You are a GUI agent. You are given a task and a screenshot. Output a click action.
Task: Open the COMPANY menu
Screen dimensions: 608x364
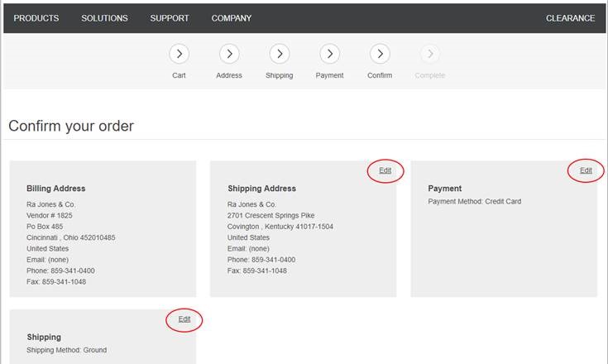pyautogui.click(x=232, y=18)
